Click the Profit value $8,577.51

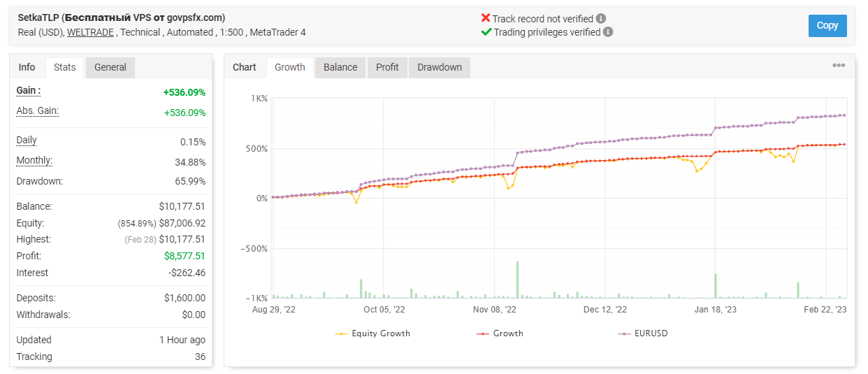[x=185, y=256]
